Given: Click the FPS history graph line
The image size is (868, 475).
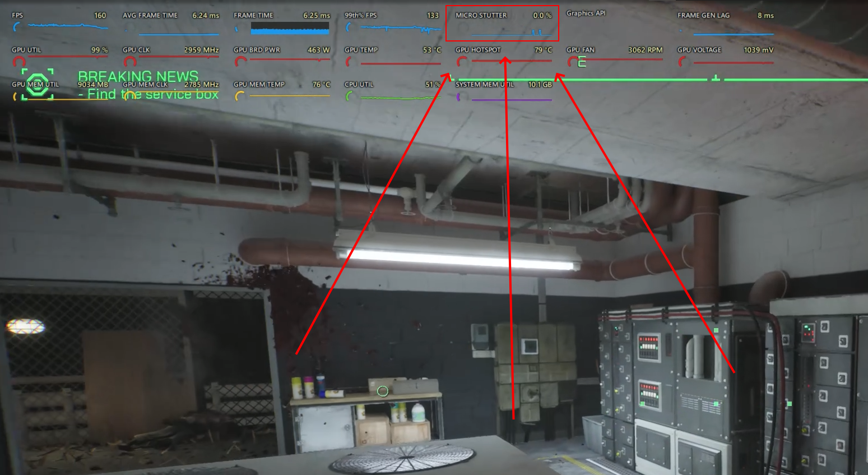Looking at the screenshot, I should point(68,26).
